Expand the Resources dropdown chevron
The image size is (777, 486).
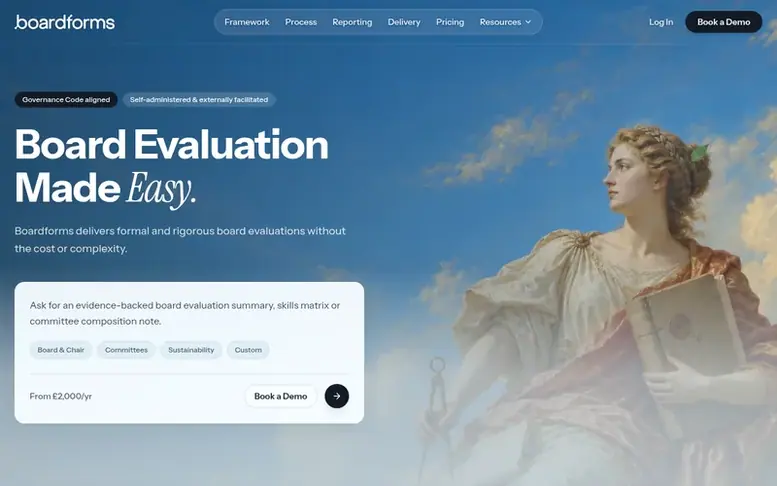click(x=528, y=22)
